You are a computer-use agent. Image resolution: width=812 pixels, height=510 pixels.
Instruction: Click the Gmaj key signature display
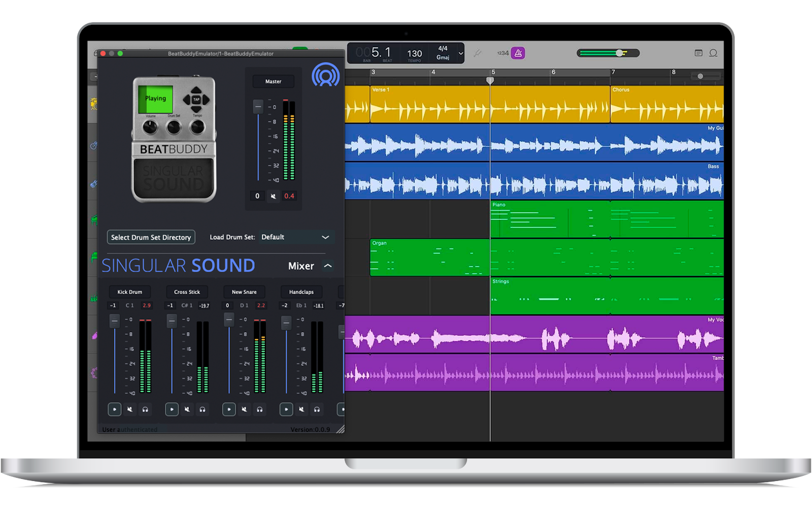(x=443, y=57)
